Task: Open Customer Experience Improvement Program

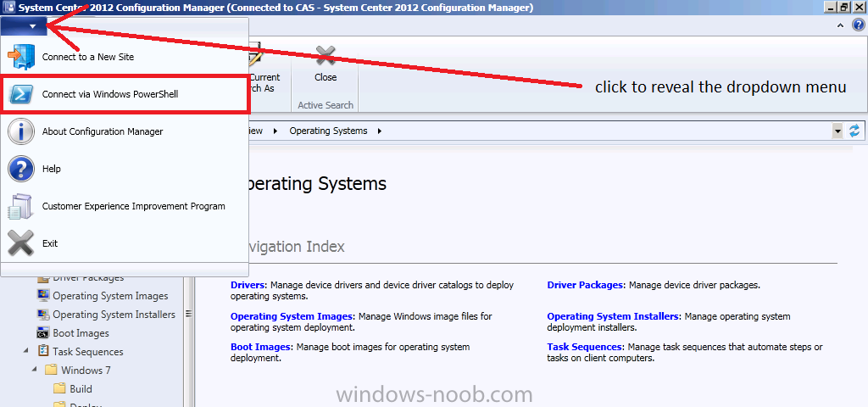Action: click(x=133, y=206)
